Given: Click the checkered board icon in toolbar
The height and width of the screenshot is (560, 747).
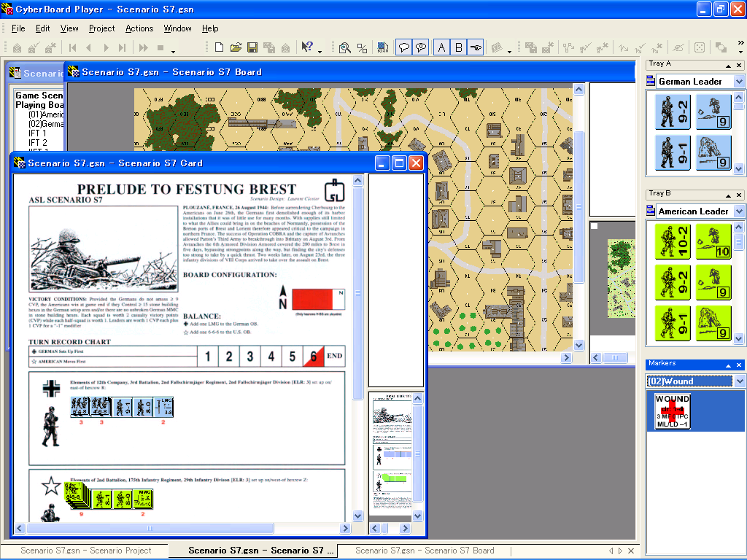Looking at the screenshot, I should click(382, 47).
